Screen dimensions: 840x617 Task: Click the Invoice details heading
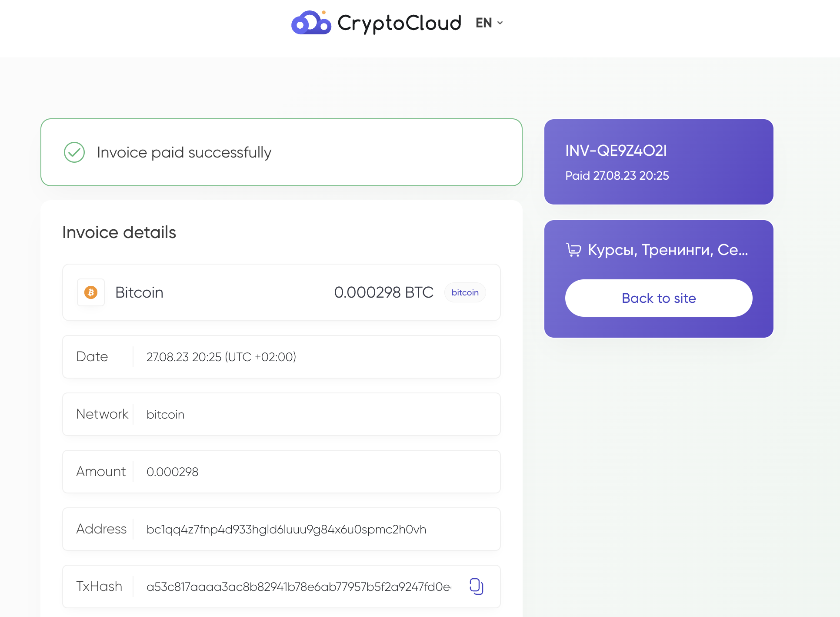click(x=119, y=232)
